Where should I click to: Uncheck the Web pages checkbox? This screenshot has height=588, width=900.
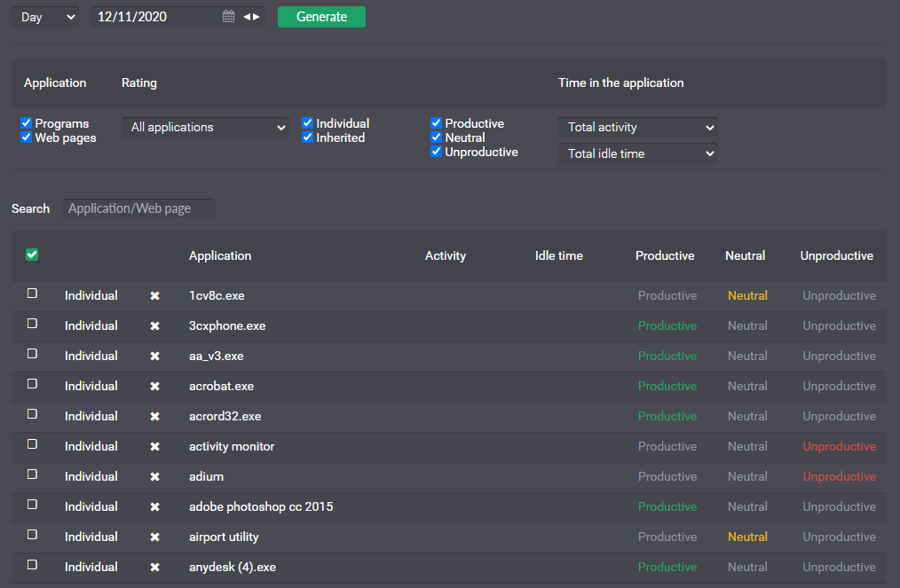point(26,137)
